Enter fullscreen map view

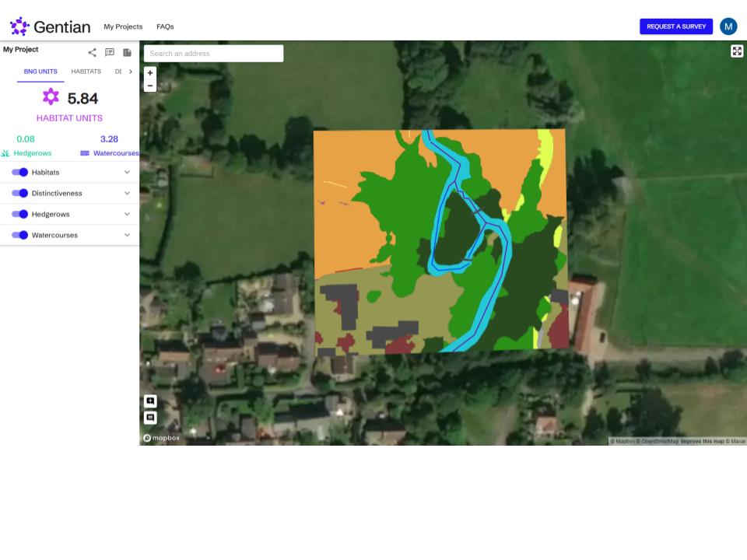coord(736,51)
